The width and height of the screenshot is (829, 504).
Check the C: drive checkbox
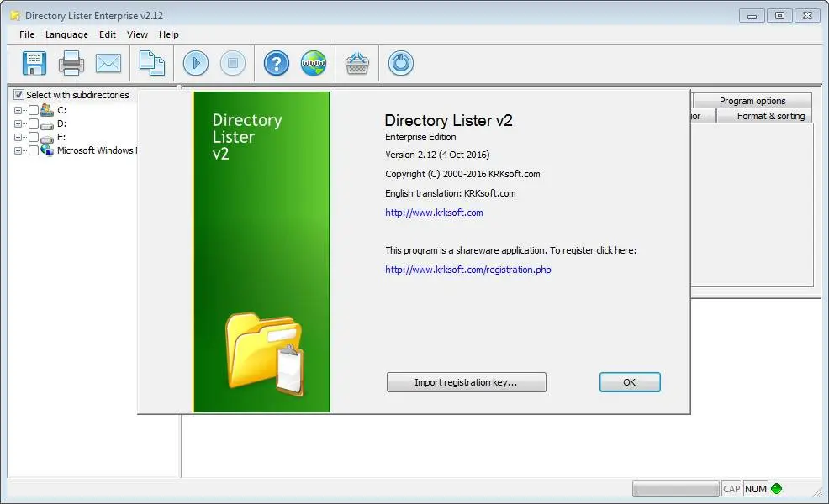tap(34, 110)
